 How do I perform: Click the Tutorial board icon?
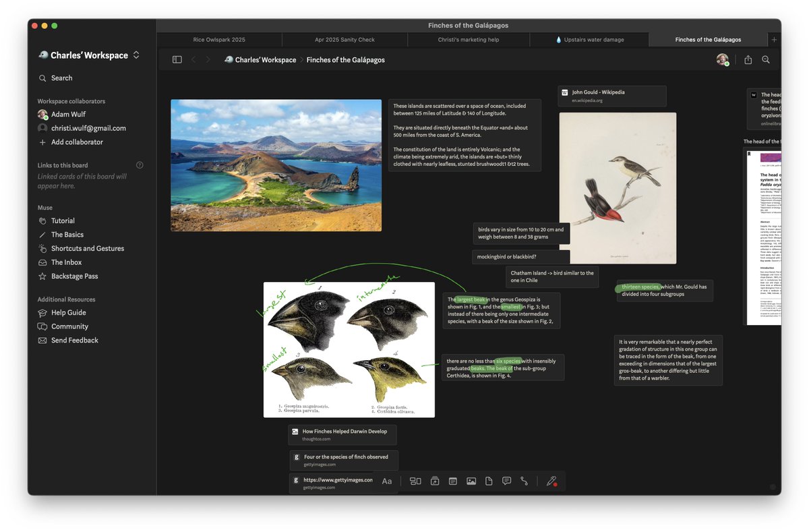coord(42,220)
